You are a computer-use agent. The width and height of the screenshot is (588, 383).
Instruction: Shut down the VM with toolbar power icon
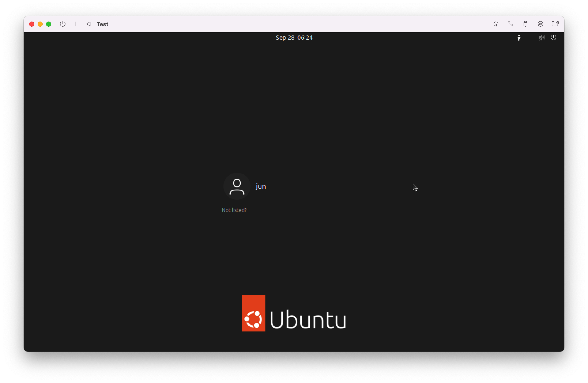point(63,24)
